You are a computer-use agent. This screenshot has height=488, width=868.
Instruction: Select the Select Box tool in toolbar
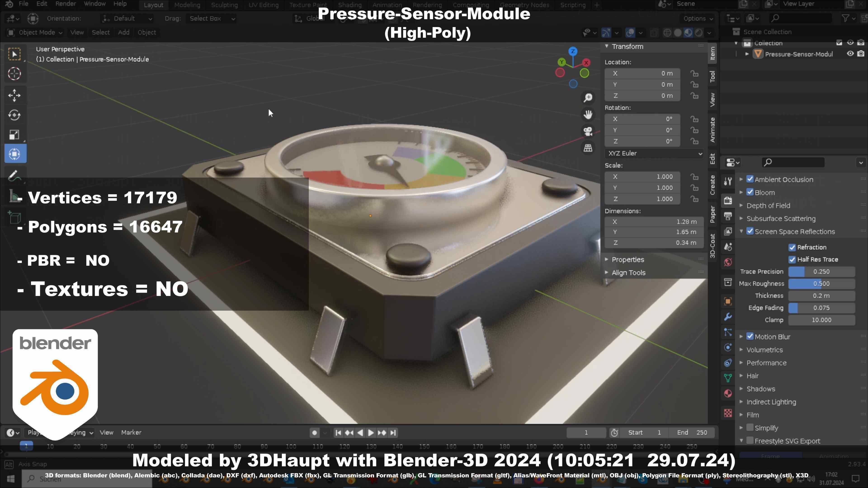coord(14,54)
